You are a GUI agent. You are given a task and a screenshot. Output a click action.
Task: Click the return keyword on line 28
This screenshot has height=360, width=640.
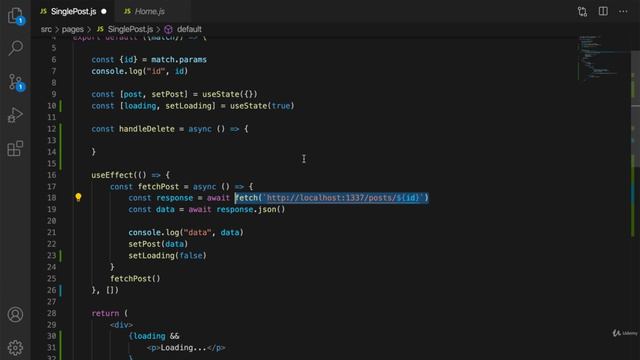[105, 313]
